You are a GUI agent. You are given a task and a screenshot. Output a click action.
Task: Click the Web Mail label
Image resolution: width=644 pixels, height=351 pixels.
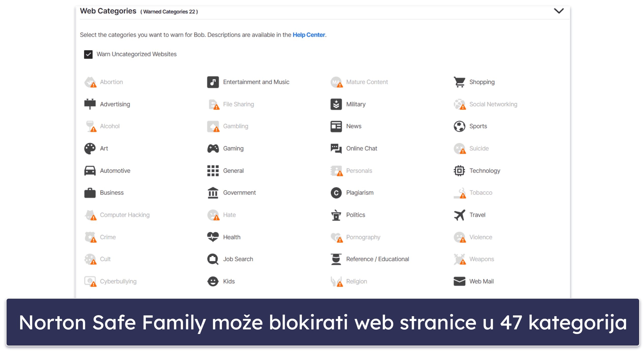pyautogui.click(x=481, y=281)
